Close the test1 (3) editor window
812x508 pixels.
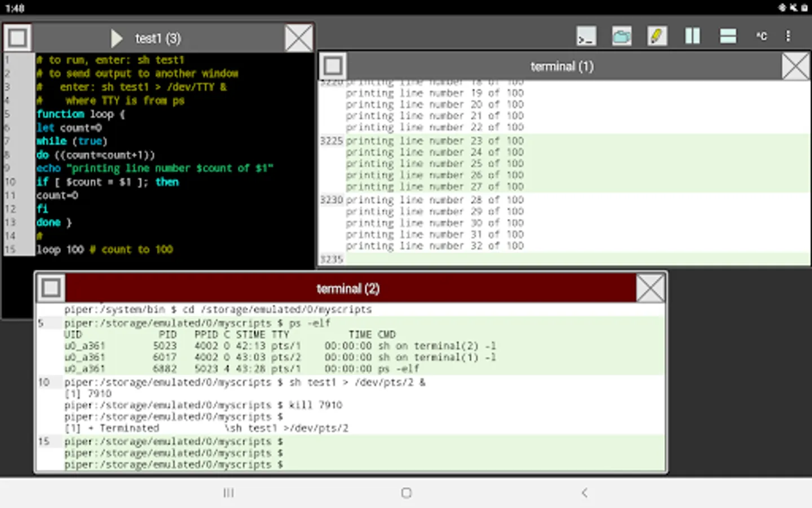pyautogui.click(x=298, y=38)
